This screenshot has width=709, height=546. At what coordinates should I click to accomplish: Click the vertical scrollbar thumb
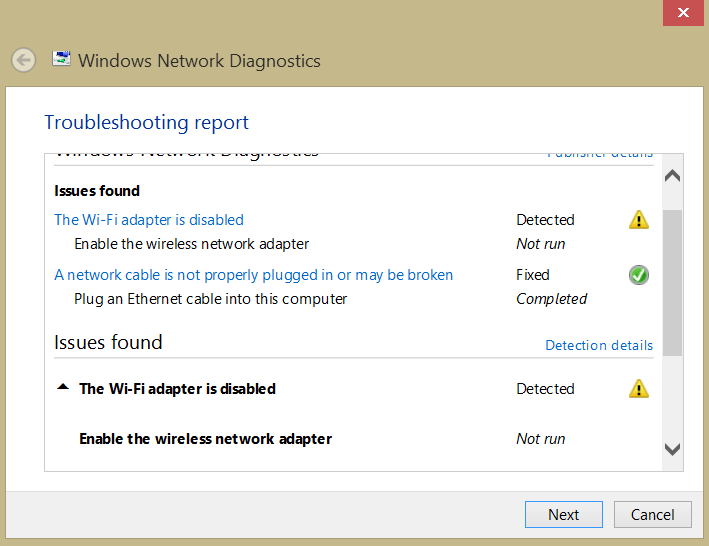click(x=672, y=283)
